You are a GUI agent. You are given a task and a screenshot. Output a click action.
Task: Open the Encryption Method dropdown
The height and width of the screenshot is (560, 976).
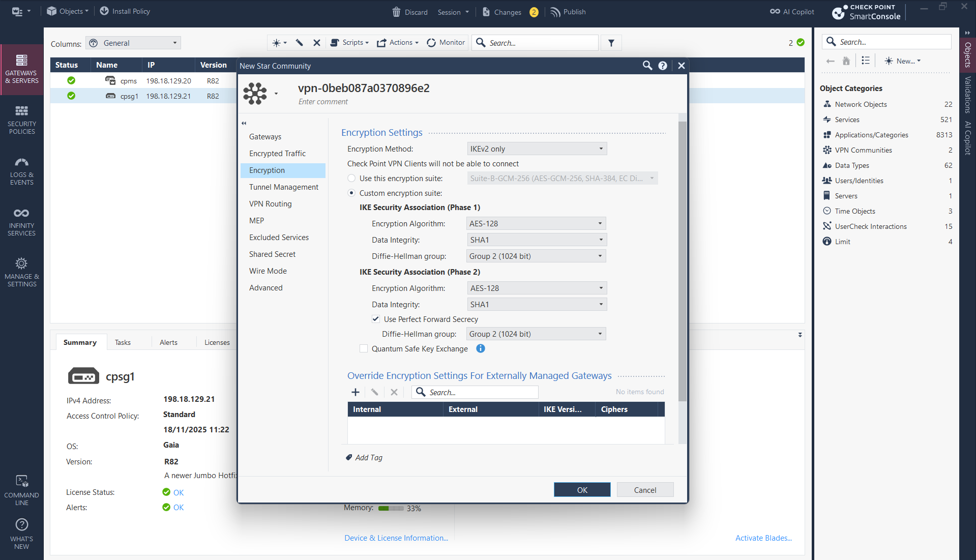537,149
